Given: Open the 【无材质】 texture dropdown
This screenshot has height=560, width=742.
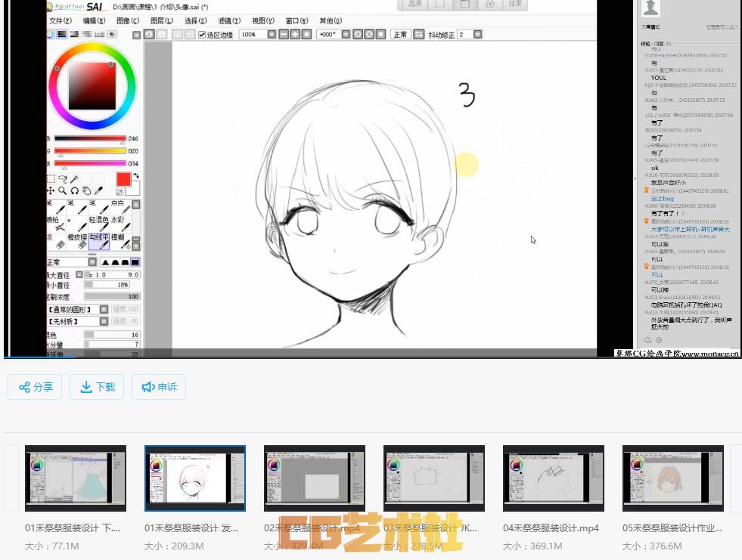Looking at the screenshot, I should (x=104, y=322).
